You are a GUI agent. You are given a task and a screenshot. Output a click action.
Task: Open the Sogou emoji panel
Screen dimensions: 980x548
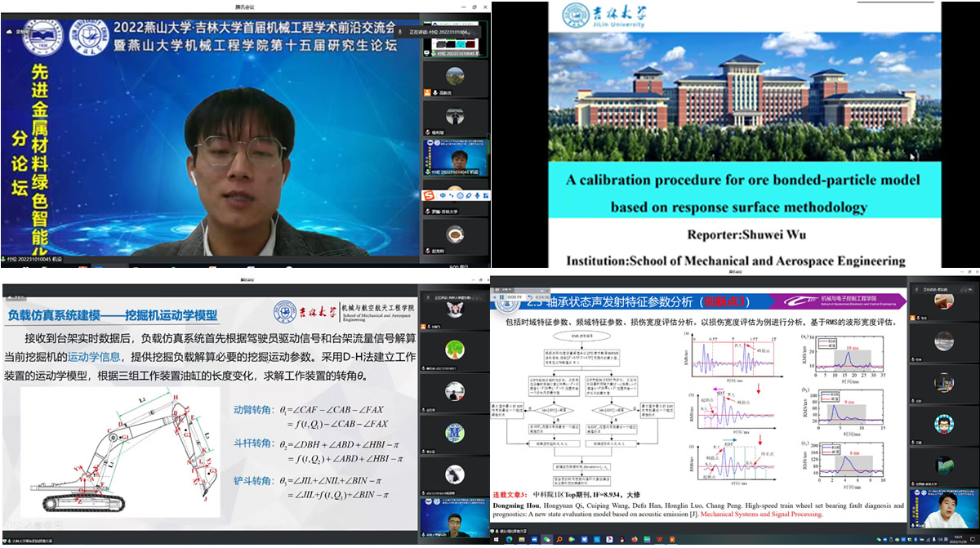(x=461, y=195)
